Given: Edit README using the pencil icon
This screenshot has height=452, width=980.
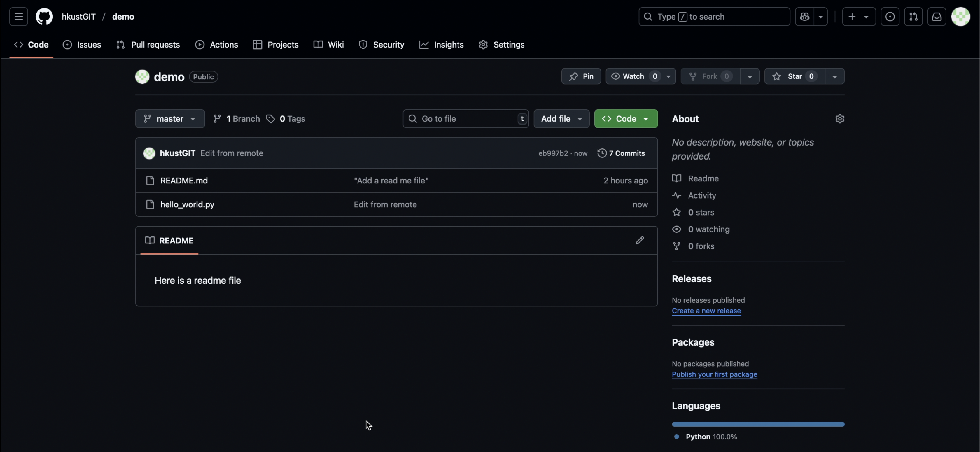Looking at the screenshot, I should click(640, 240).
